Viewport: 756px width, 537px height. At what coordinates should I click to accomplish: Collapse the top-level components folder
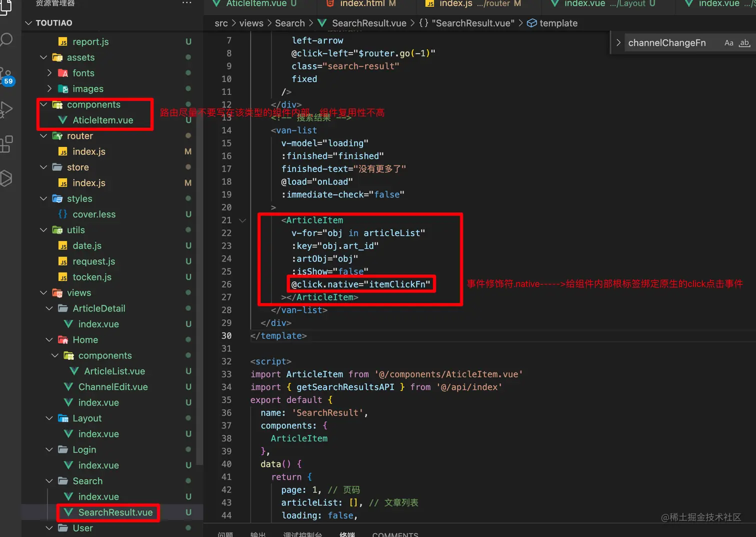43,104
